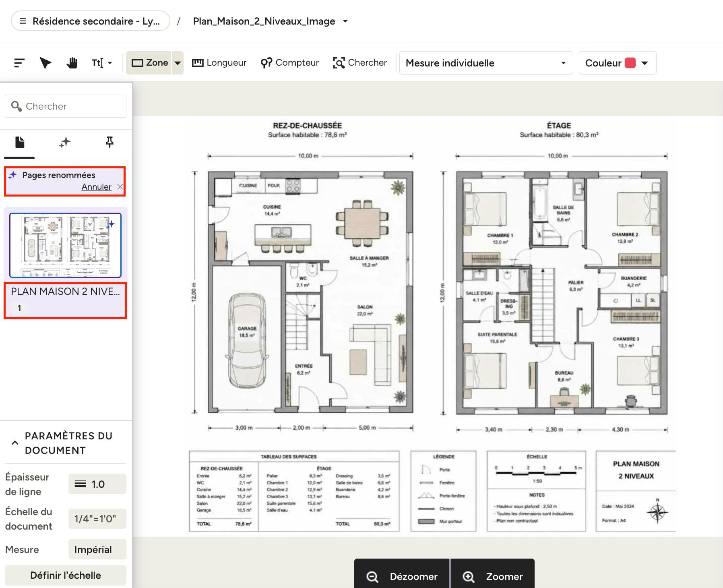Open the Couleur red swatch picker
This screenshot has height=588, width=723.
(617, 63)
